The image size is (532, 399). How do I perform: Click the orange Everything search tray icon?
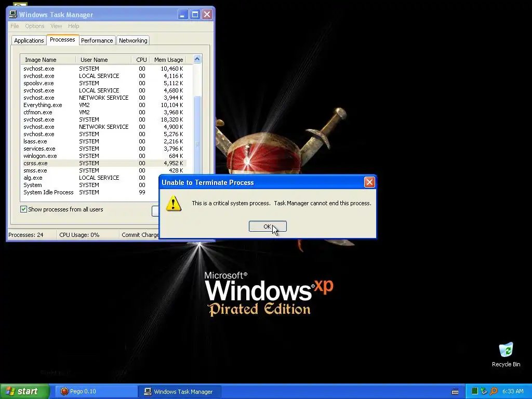(494, 392)
